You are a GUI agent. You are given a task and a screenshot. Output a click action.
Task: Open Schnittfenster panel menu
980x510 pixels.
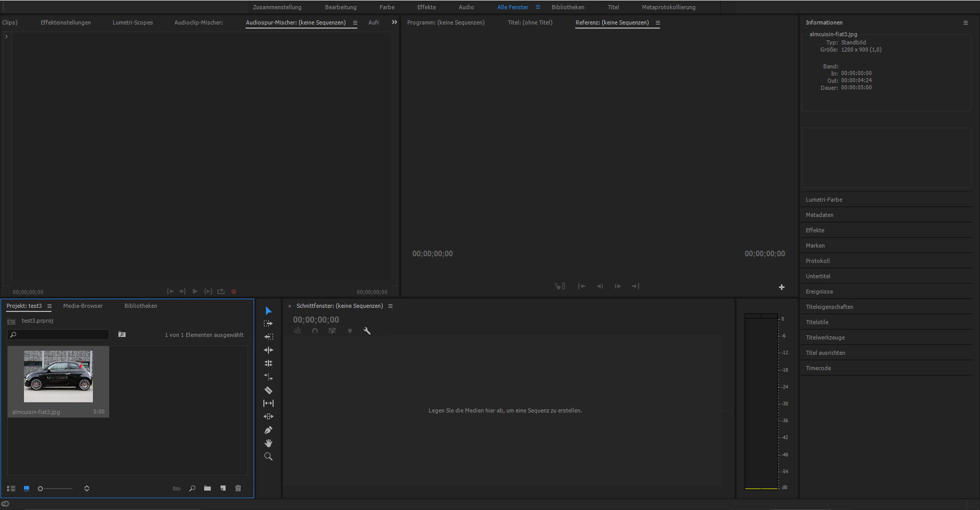[390, 306]
